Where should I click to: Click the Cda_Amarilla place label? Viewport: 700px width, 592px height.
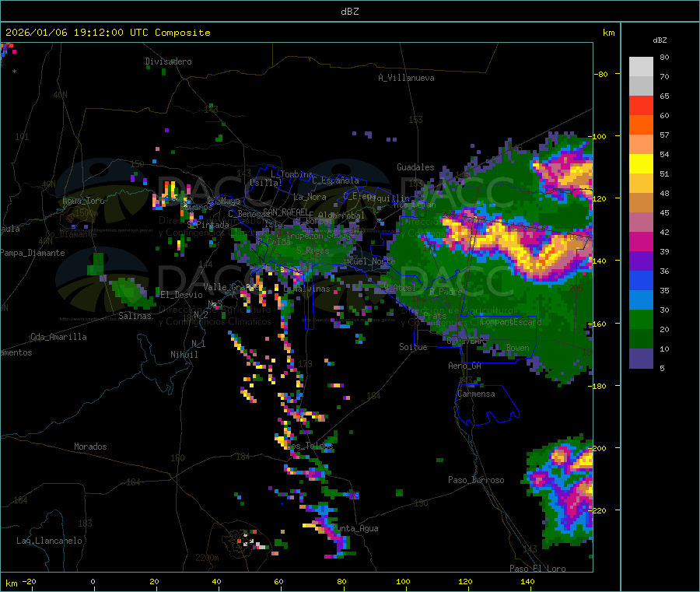(x=58, y=337)
